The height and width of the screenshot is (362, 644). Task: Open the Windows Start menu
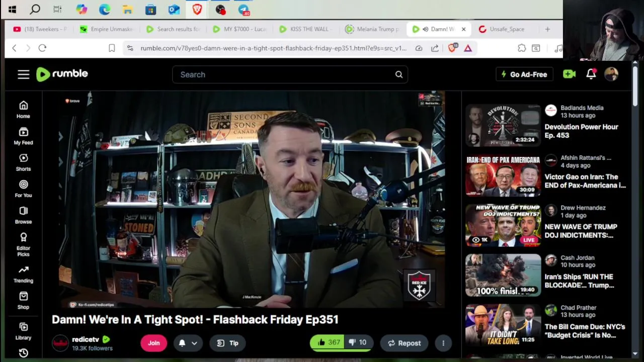[12, 9]
